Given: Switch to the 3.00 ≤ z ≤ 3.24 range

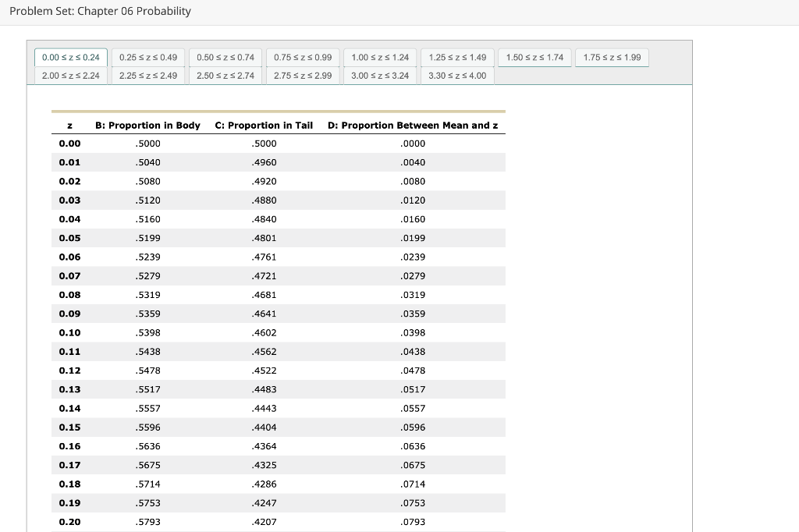Looking at the screenshot, I should click(379, 76).
